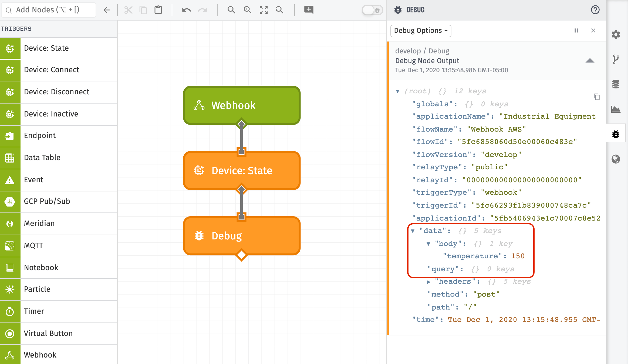Click the Paste clipboard icon
The height and width of the screenshot is (364, 628).
(158, 10)
